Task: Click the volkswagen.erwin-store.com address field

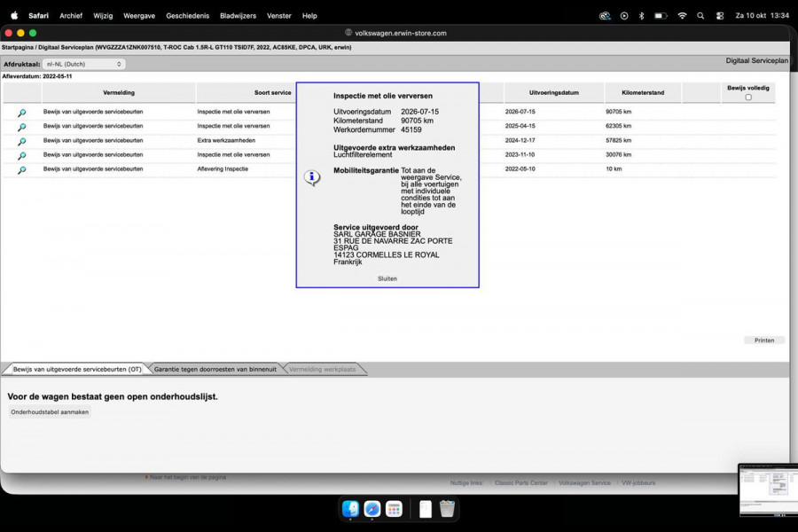Action: tap(396, 33)
